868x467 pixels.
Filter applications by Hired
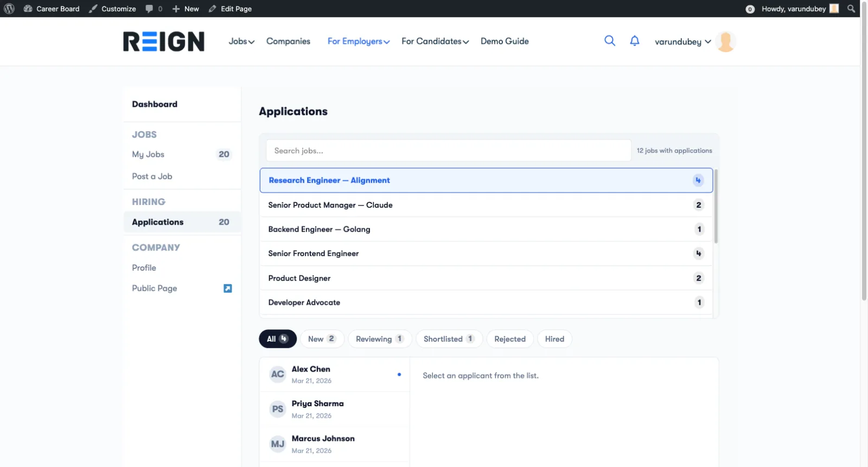[554, 339]
